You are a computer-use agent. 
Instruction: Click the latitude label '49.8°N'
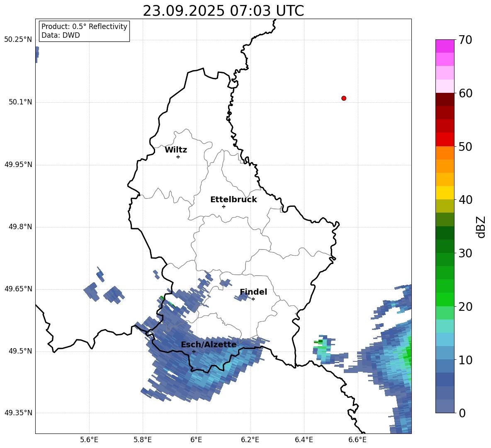[x=20, y=227]
